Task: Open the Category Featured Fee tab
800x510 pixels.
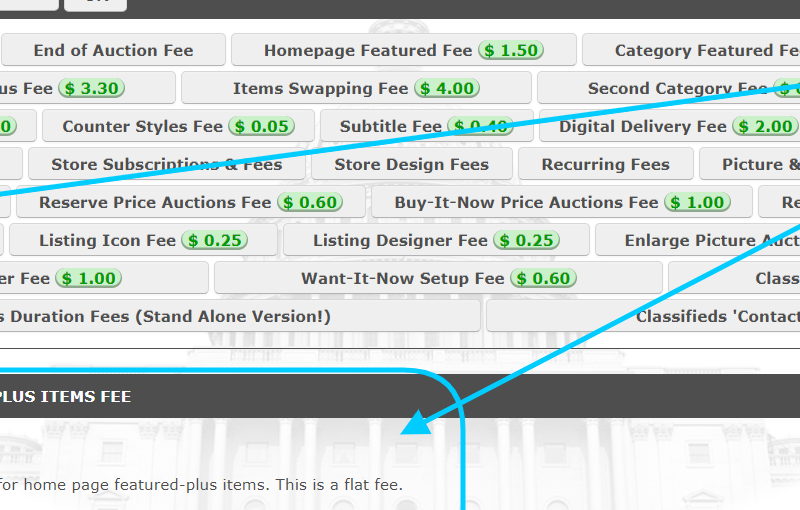Action: click(691, 50)
